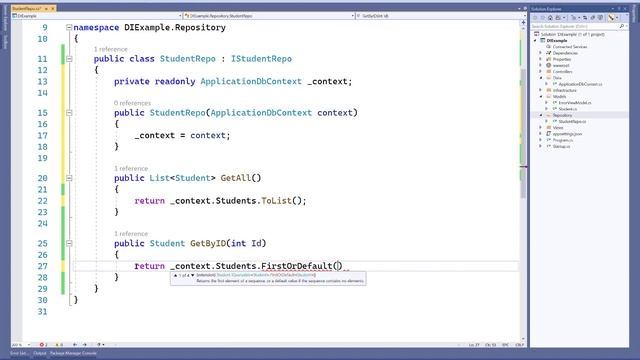Click the Collapse All icon in Solution Explorer

click(x=593, y=18)
